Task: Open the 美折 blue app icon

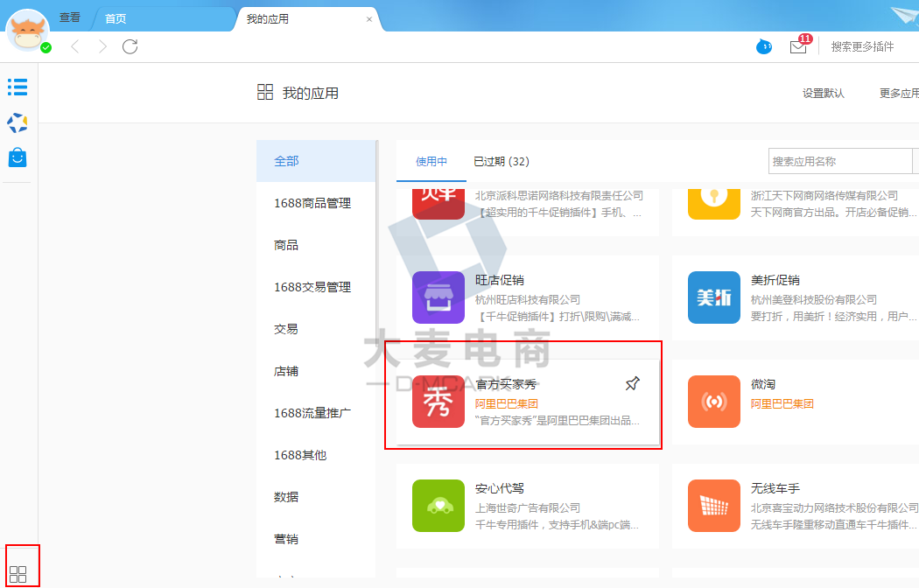Action: click(714, 297)
